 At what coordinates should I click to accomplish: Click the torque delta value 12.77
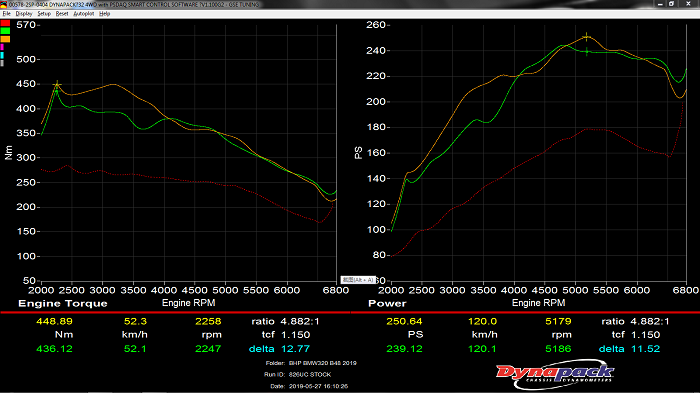click(x=295, y=349)
